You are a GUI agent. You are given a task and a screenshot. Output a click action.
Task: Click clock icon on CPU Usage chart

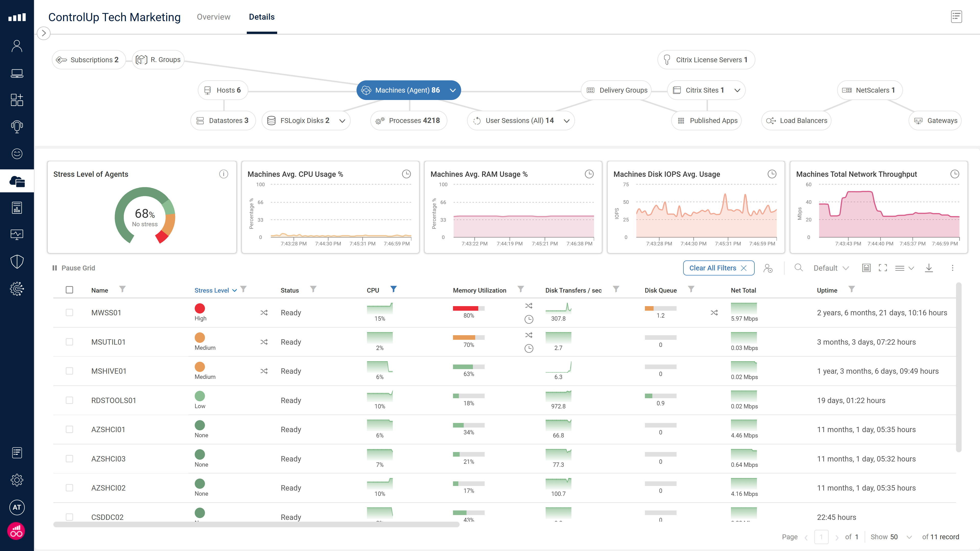point(406,174)
